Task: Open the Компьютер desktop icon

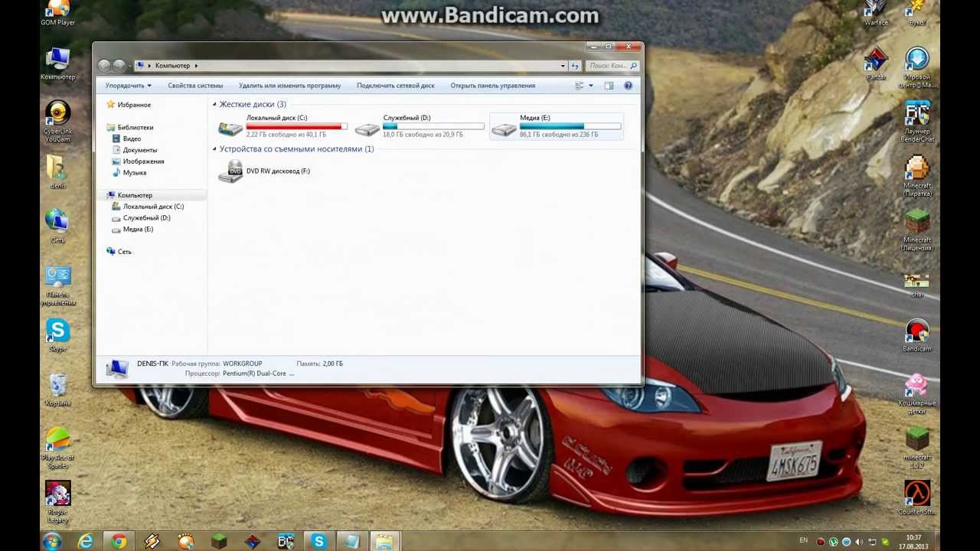Action: (57, 64)
